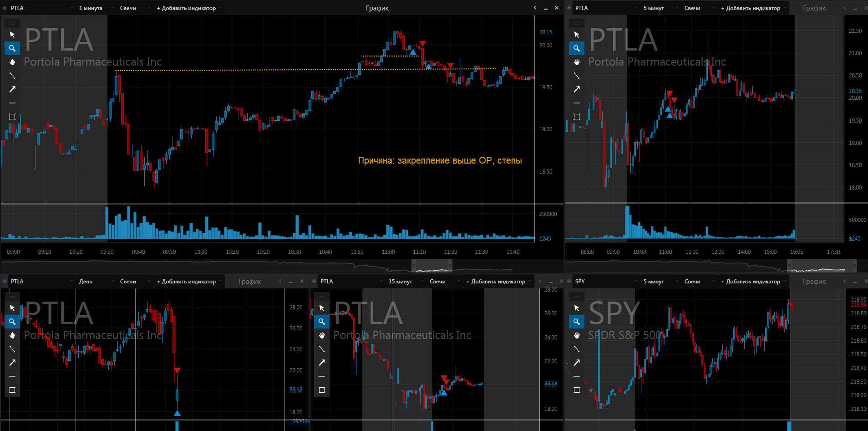Select pointer tool in 15 минут chart
868x431 pixels.
(x=322, y=308)
